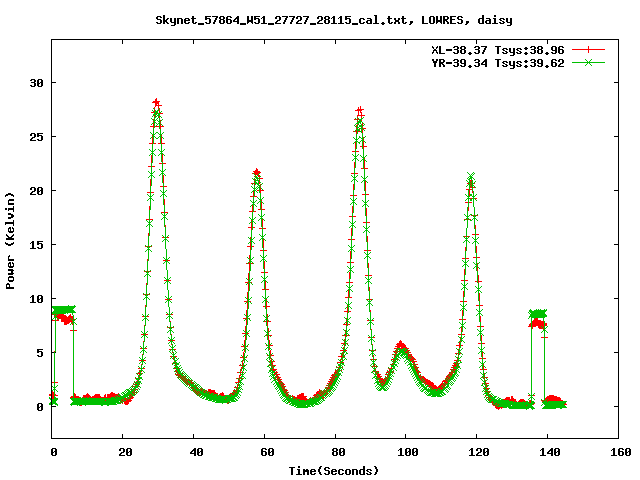The width and height of the screenshot is (640, 480).
Task: Click the y-axis tick label 25
Action: coord(36,137)
